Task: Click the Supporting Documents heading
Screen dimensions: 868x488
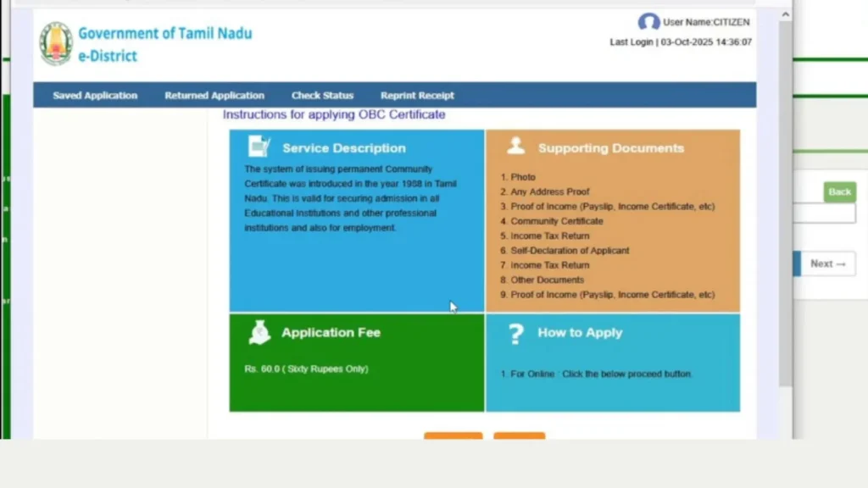Action: tap(611, 148)
